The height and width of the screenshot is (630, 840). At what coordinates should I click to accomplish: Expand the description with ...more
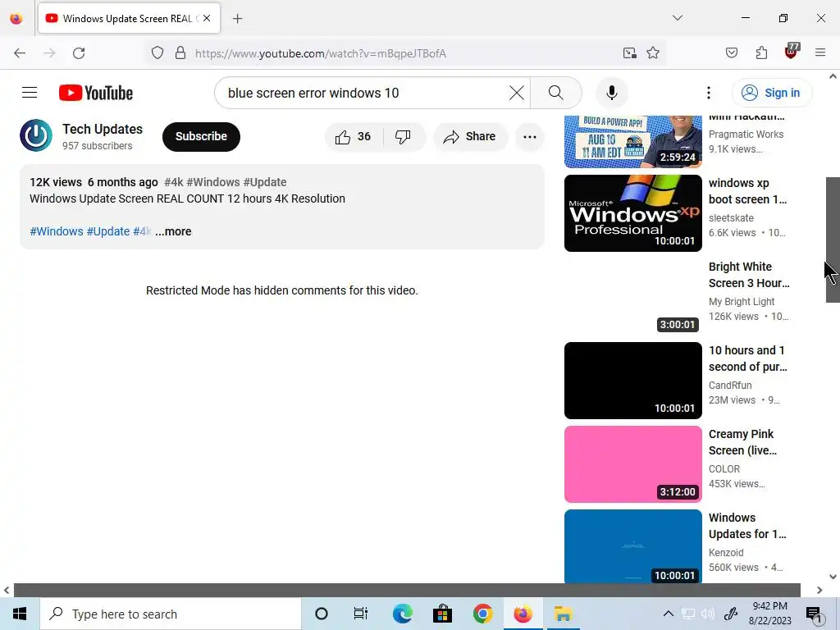[173, 231]
